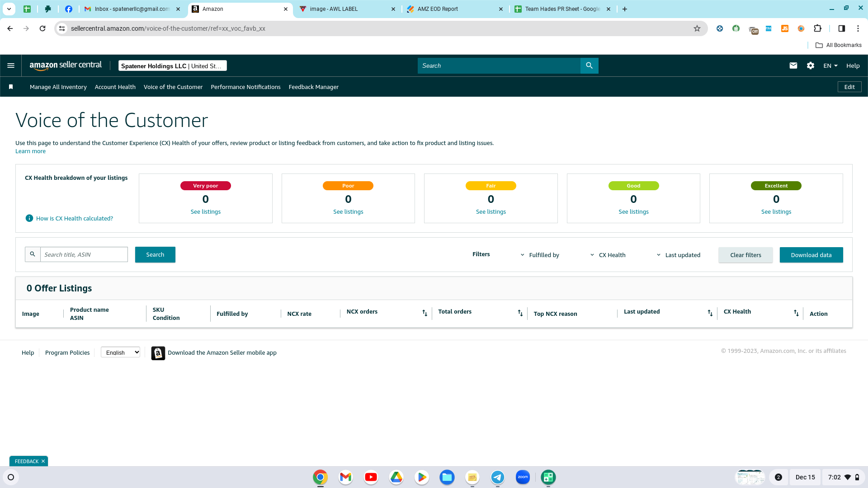868x488 pixels.
Task: Open Manage All Inventory
Action: 58,87
